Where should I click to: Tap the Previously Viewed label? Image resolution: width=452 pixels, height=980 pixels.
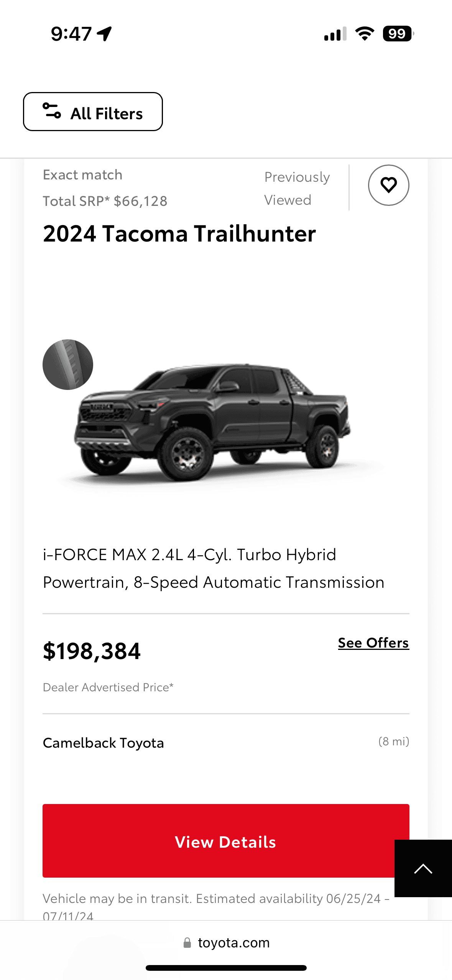point(297,188)
